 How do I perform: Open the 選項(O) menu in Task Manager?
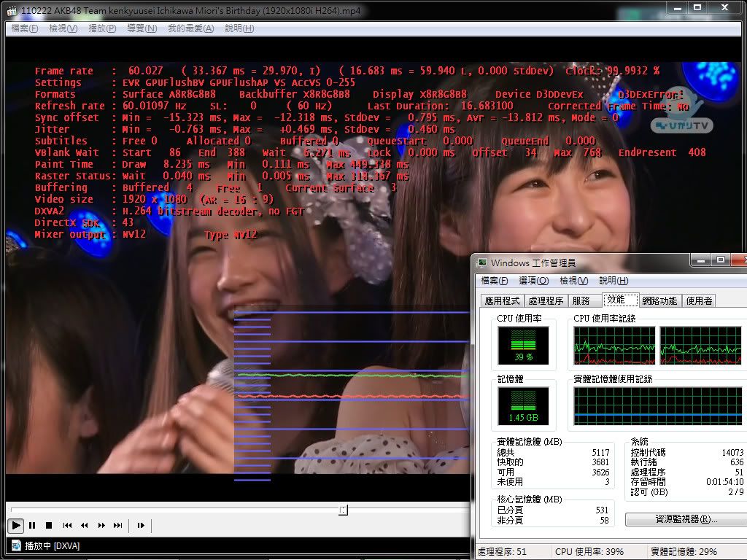tap(535, 281)
